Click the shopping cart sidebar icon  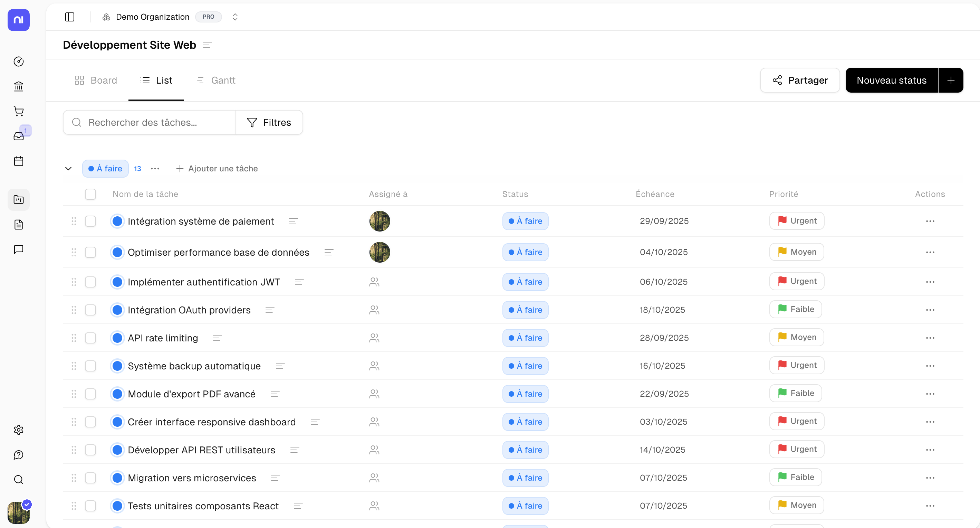click(19, 111)
